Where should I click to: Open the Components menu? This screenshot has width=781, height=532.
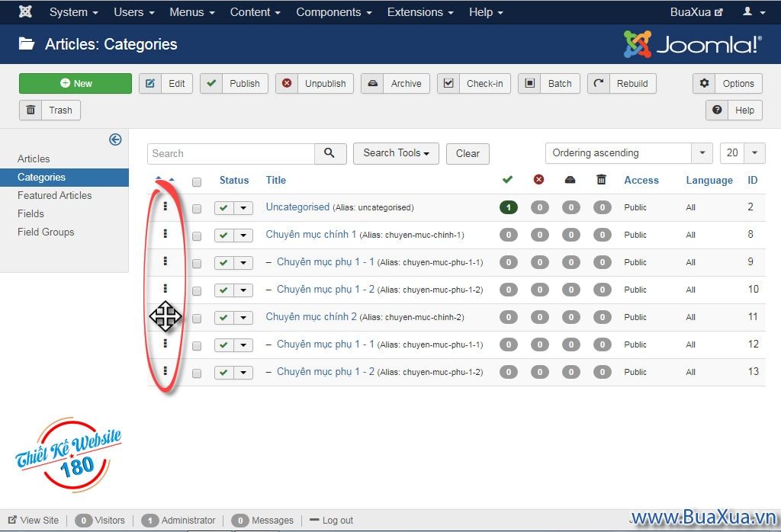click(x=333, y=11)
